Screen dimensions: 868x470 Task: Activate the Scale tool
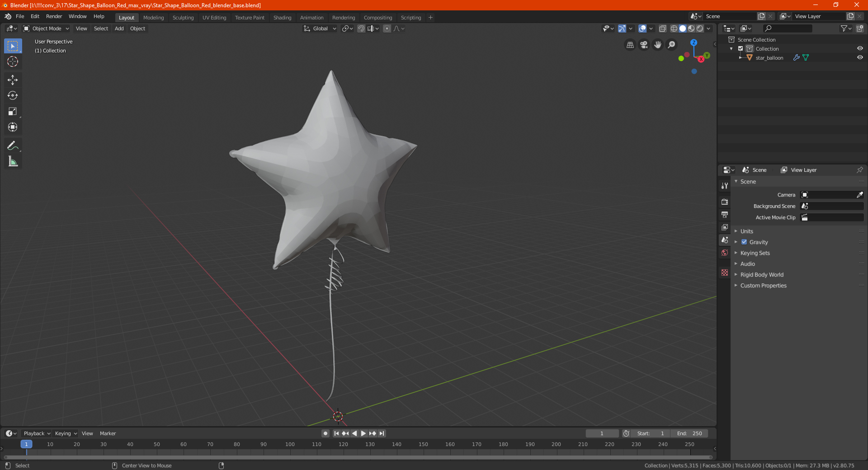[x=13, y=111]
